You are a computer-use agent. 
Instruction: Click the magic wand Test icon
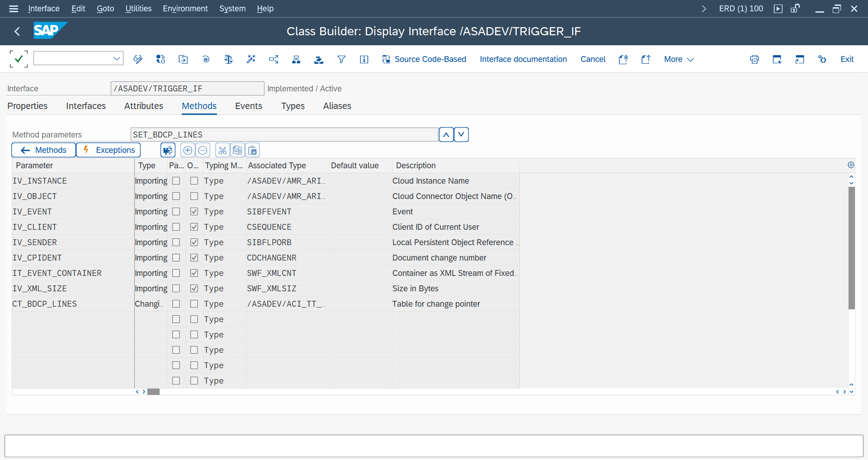251,59
